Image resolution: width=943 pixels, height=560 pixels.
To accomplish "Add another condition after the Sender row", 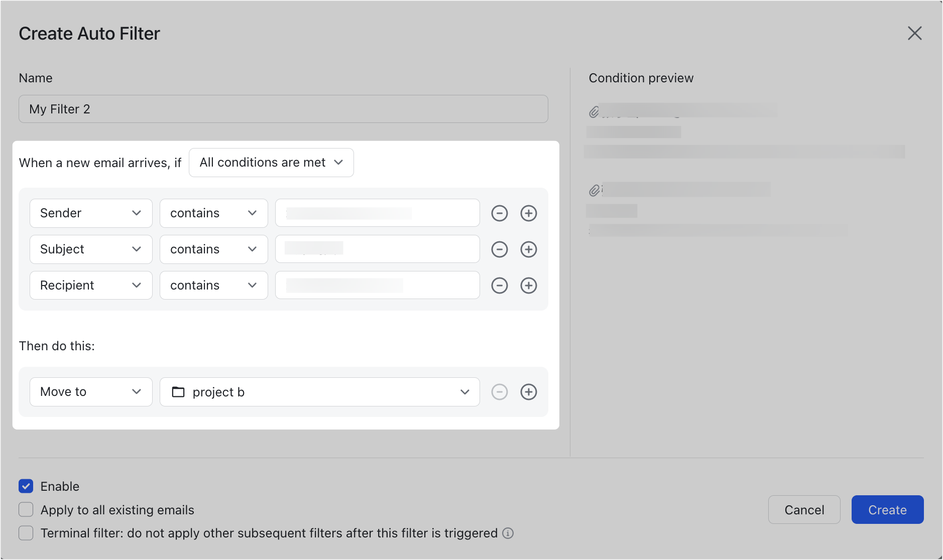I will [528, 213].
